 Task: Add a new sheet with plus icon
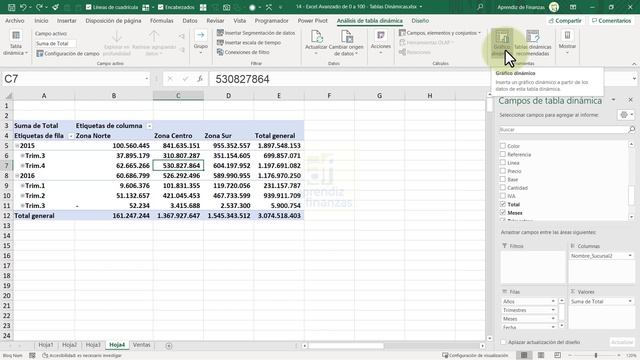click(169, 346)
